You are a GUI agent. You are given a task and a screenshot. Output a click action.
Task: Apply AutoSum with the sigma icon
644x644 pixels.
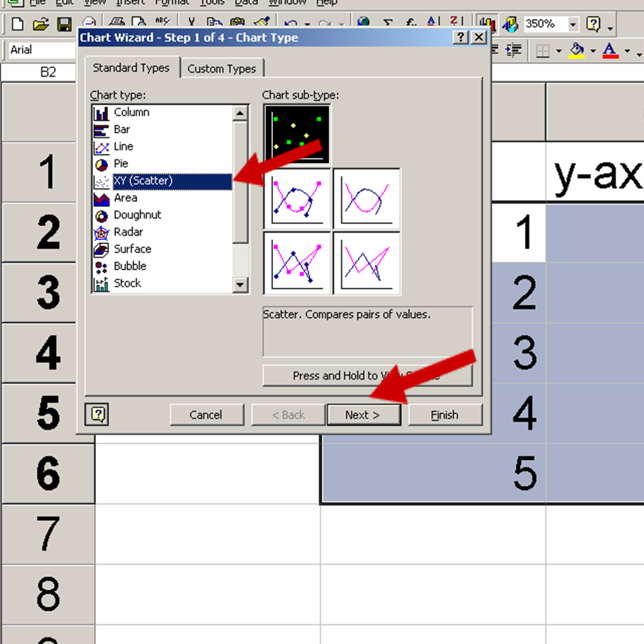[x=388, y=22]
